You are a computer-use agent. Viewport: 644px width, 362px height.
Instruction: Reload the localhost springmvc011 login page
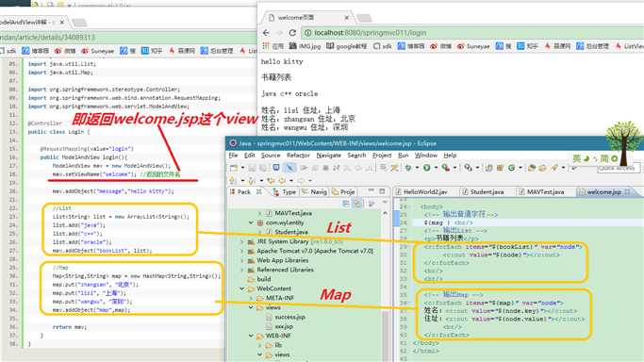(x=292, y=33)
